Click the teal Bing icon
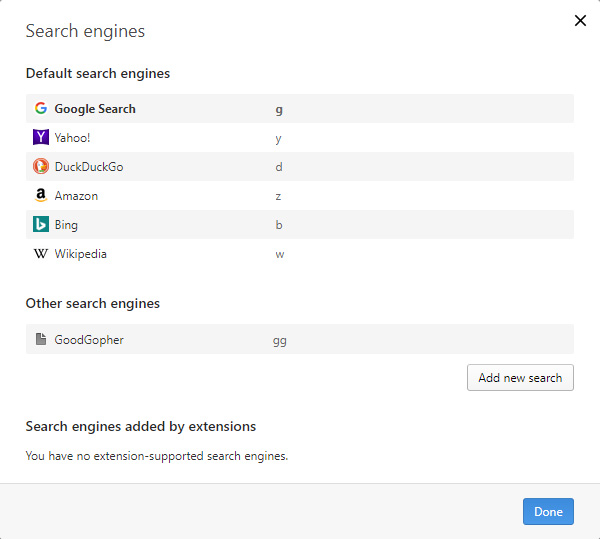Screen dimensions: 600x539 pyautogui.click(x=41, y=225)
